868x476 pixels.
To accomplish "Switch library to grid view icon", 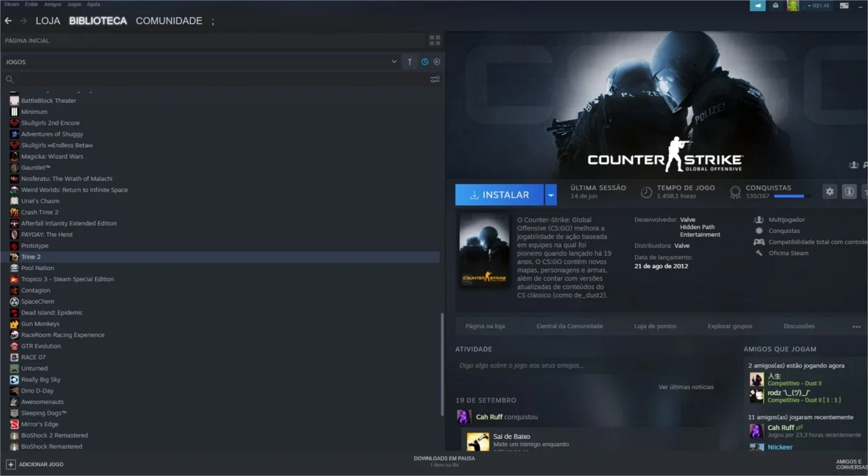I will pyautogui.click(x=435, y=40).
